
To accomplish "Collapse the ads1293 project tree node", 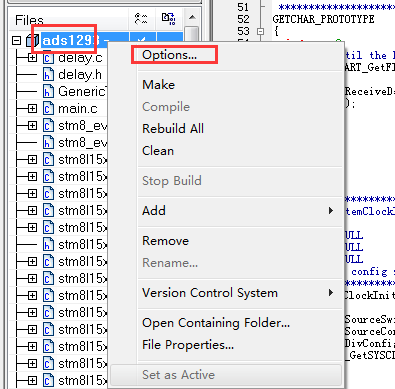I will (16, 41).
